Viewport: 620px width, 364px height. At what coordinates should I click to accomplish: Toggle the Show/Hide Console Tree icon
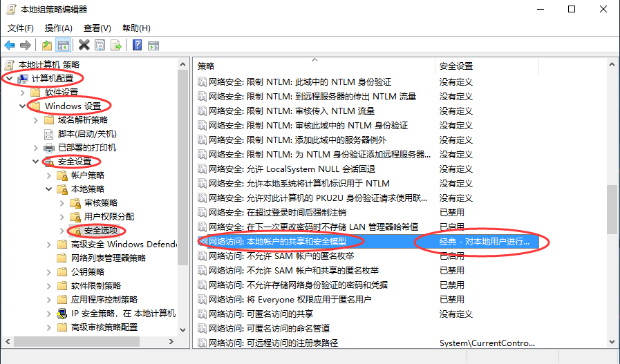point(64,46)
